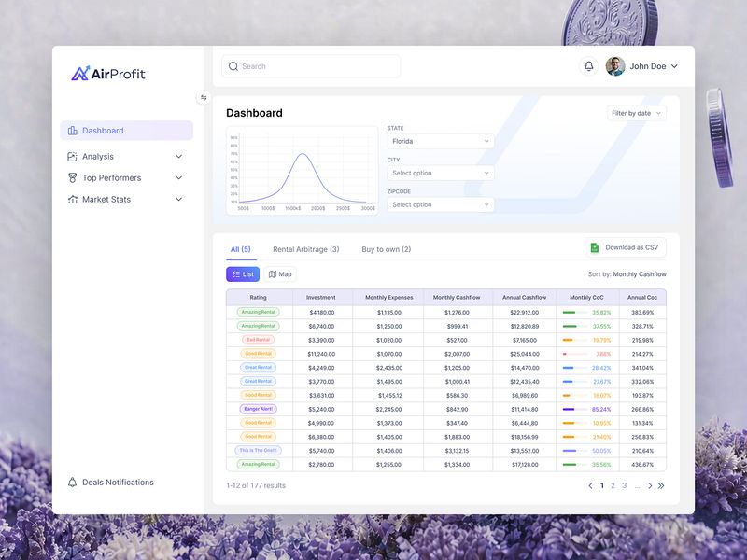Click the Analysis chart icon
Screen dimensions: 747x560
[73, 157]
